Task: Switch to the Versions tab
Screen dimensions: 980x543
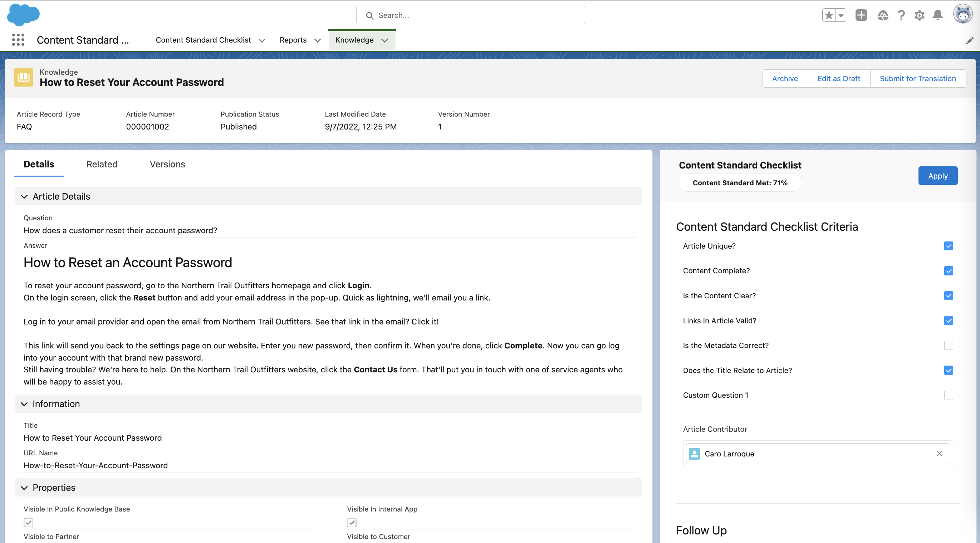Action: pyautogui.click(x=167, y=165)
